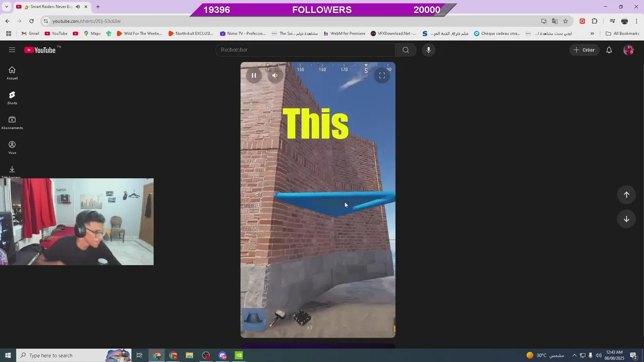Open Chrome profile avatar
This screenshot has height=362, width=644.
tap(624, 21)
